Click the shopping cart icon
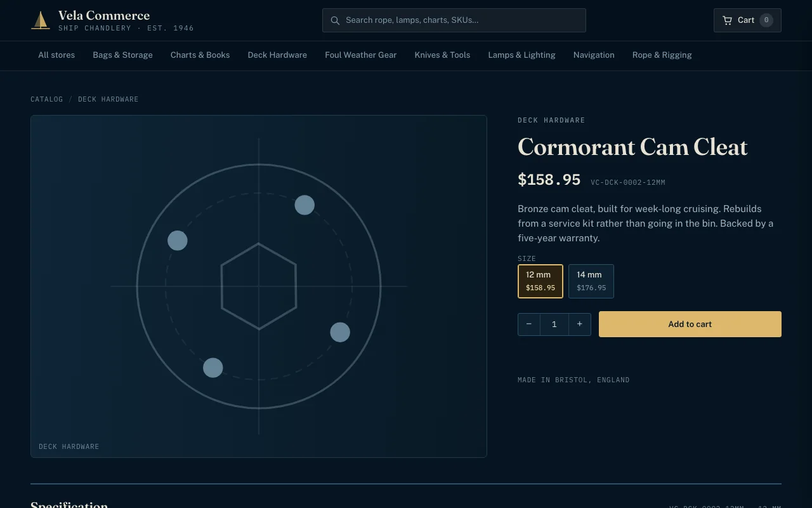This screenshot has width=812, height=508. click(x=727, y=20)
